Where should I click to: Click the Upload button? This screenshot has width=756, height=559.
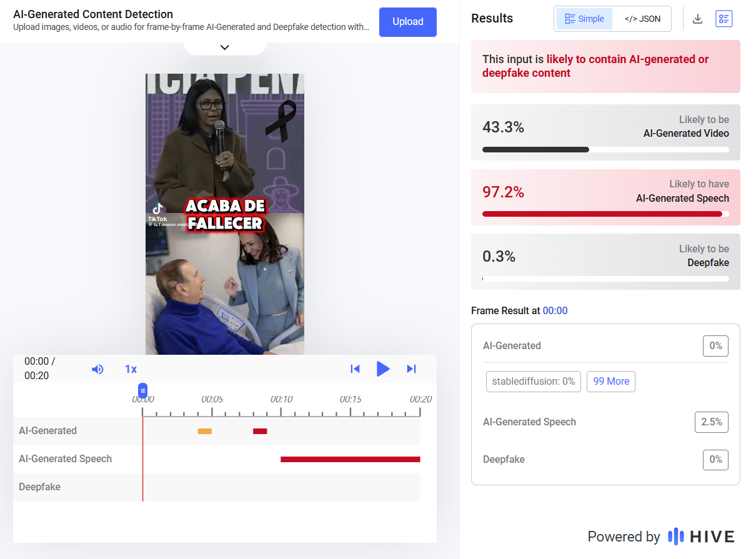(408, 22)
